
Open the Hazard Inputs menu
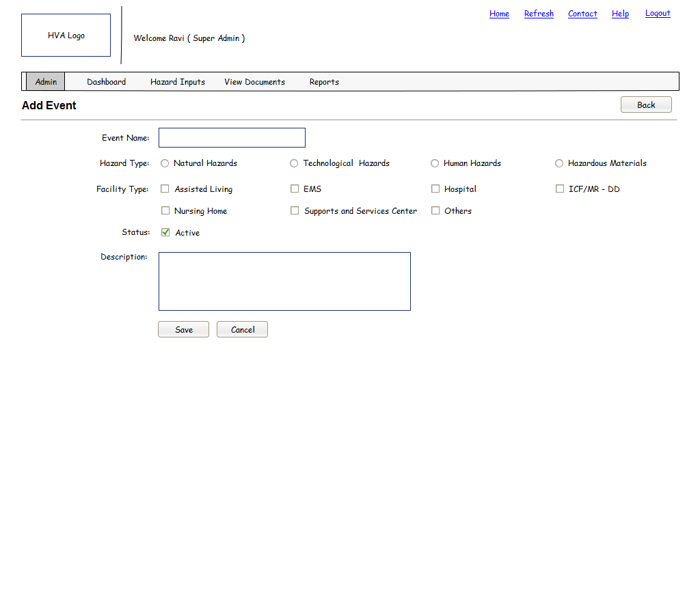(178, 82)
